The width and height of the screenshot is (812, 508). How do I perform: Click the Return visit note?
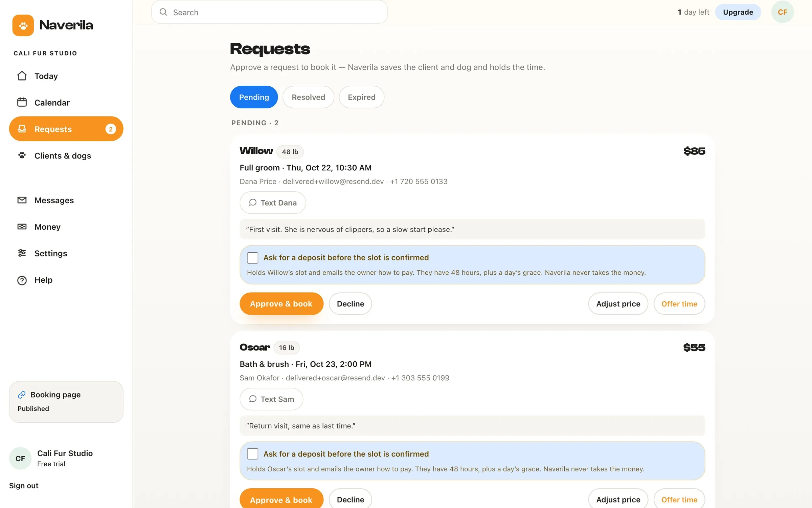[x=472, y=426]
